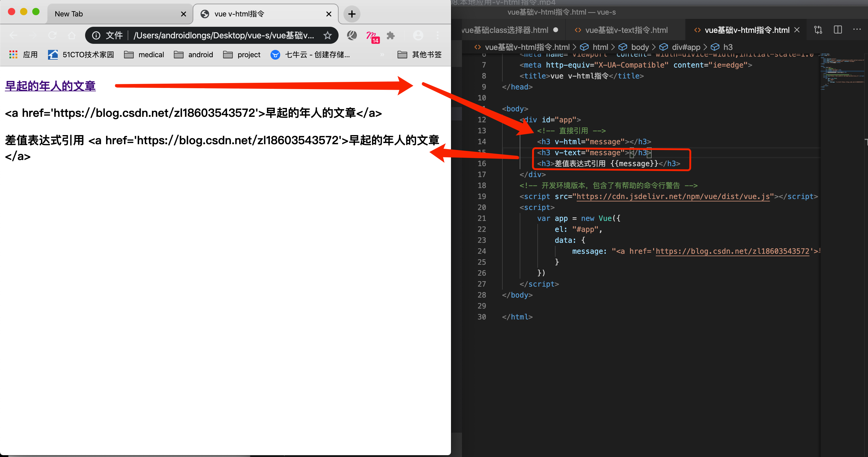The height and width of the screenshot is (457, 868).
Task: Click the browser reload icon
Action: [52, 35]
